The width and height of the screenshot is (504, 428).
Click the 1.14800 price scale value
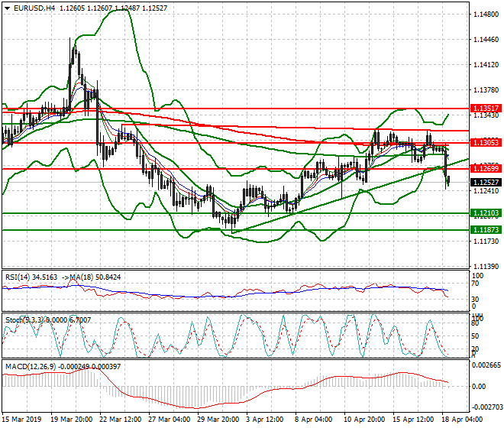pos(486,15)
